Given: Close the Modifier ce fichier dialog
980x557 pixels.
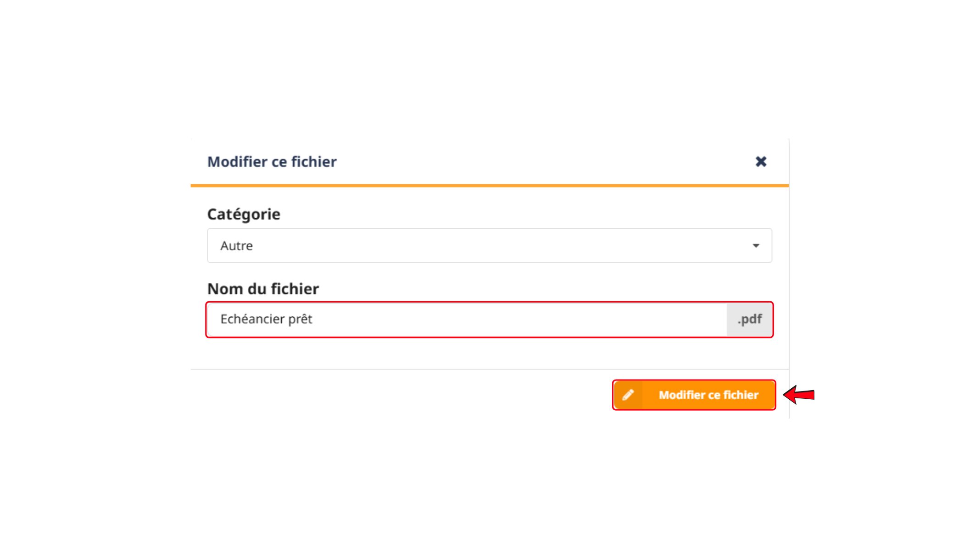Looking at the screenshot, I should pos(761,161).
